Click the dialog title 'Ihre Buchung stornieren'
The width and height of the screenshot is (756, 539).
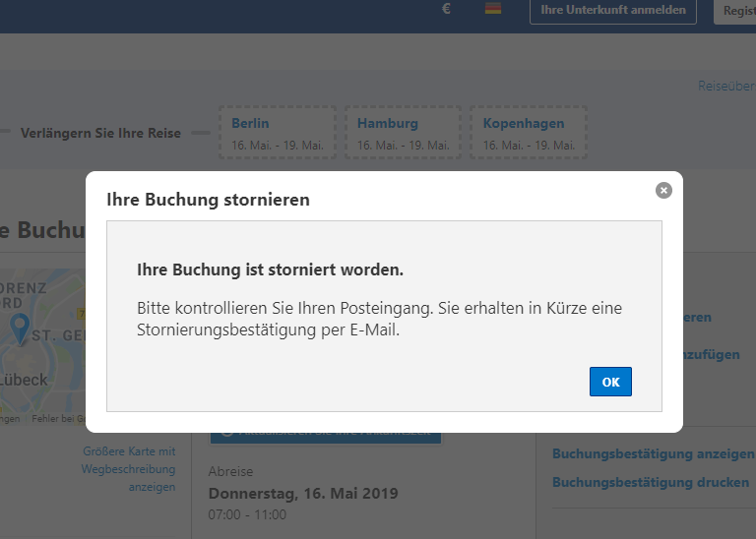pyautogui.click(x=209, y=200)
